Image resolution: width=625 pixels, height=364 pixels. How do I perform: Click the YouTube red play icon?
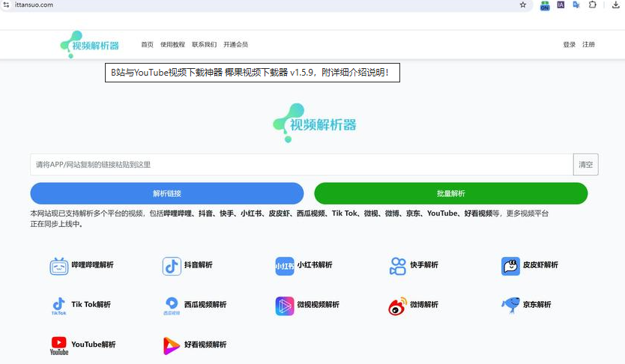(59, 346)
